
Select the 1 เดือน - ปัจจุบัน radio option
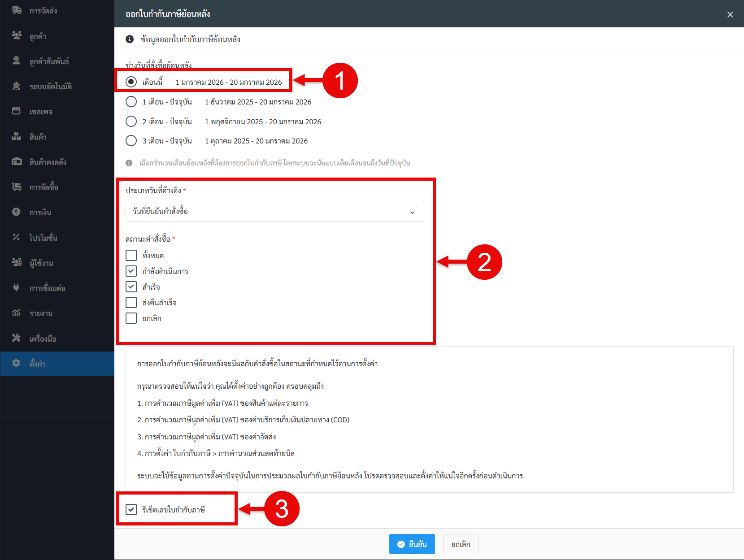(131, 102)
